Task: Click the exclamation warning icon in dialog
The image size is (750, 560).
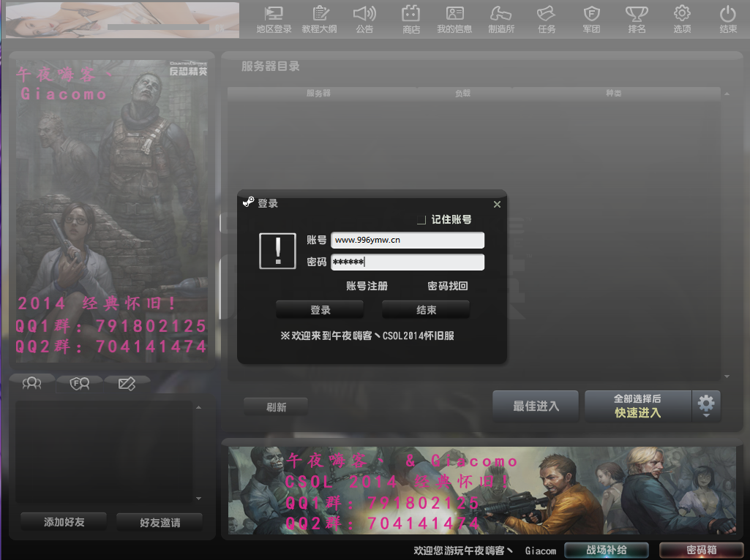Action: point(277,251)
